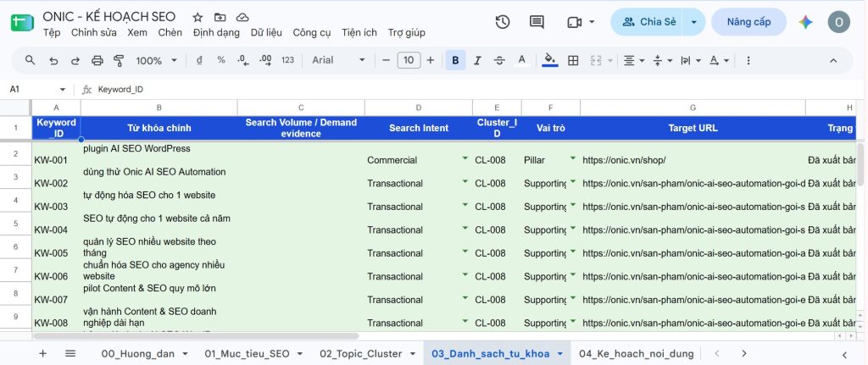The height and width of the screenshot is (365, 868).
Task: Format as percent
Action: point(221,60)
